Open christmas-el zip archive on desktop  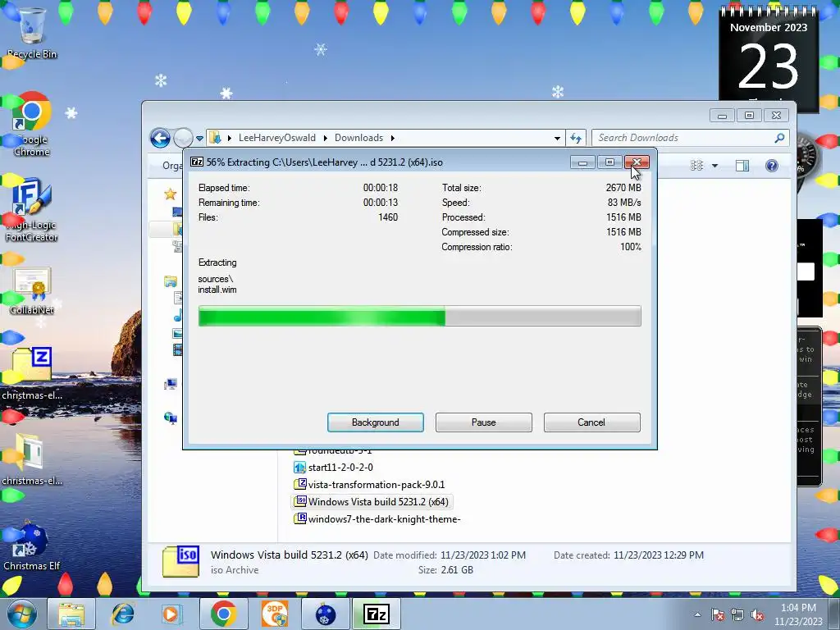tap(32, 374)
